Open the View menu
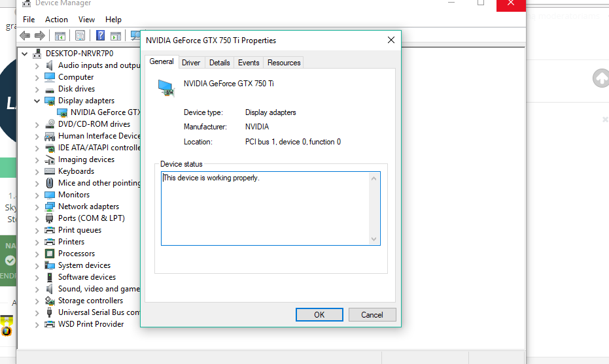 tap(86, 20)
